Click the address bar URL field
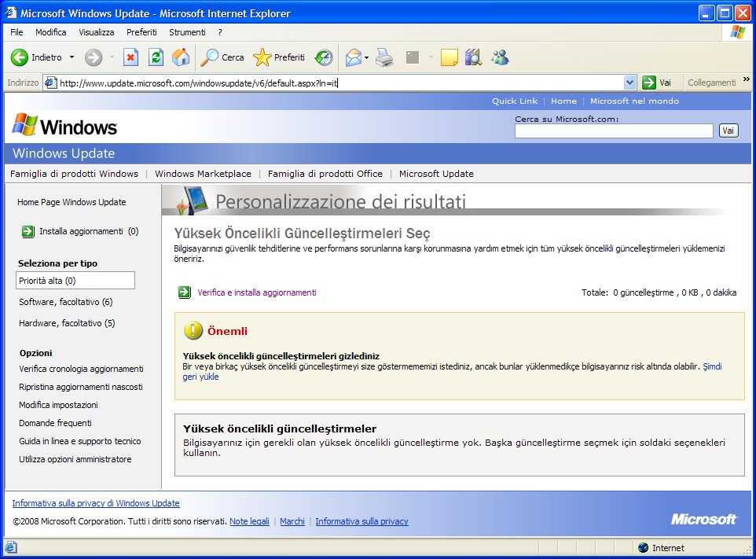The height and width of the screenshot is (559, 756). (339, 83)
